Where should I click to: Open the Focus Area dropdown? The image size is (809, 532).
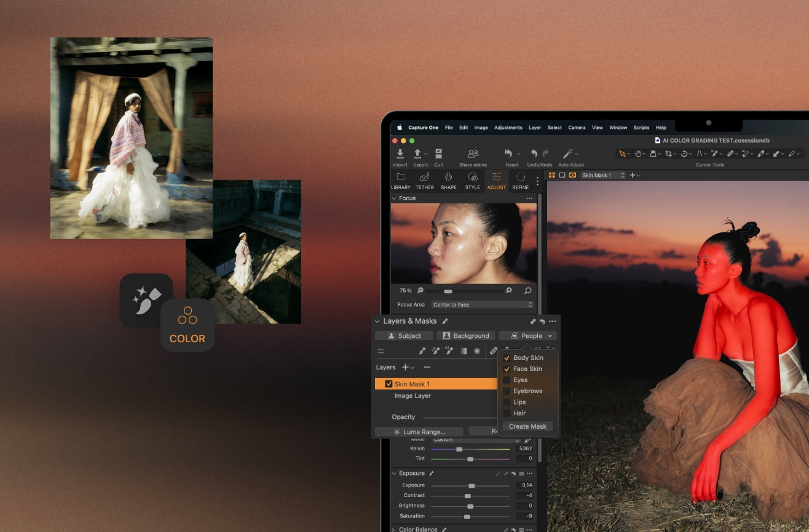483,305
